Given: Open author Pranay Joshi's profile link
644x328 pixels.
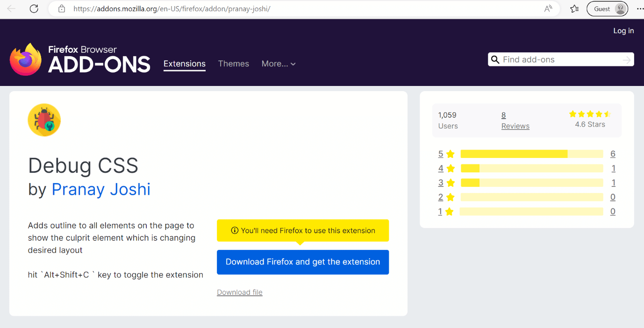Looking at the screenshot, I should pyautogui.click(x=101, y=189).
